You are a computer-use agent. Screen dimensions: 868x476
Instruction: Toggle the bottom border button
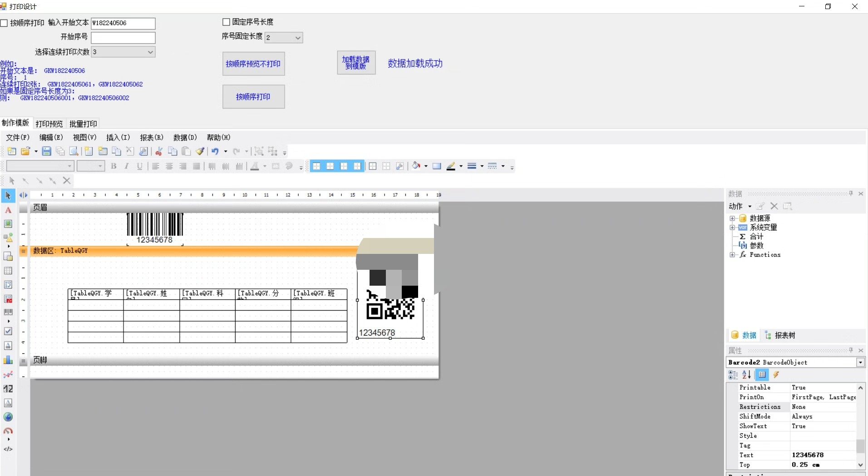(330, 166)
